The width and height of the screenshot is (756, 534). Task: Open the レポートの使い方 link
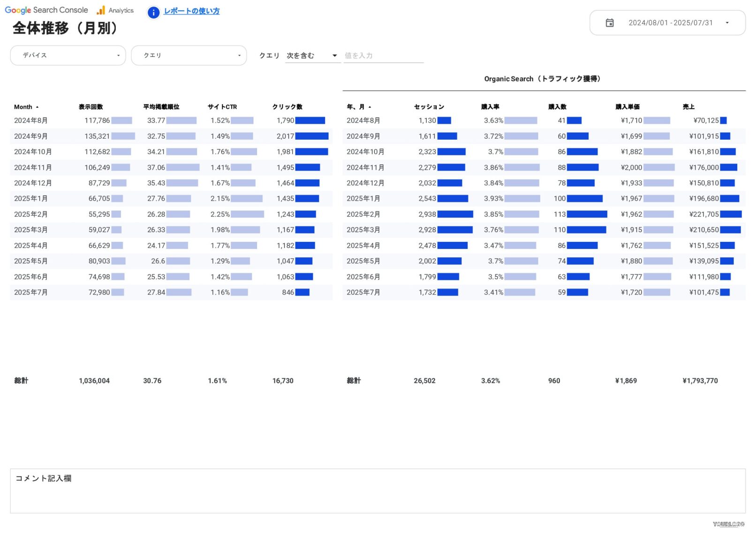191,11
